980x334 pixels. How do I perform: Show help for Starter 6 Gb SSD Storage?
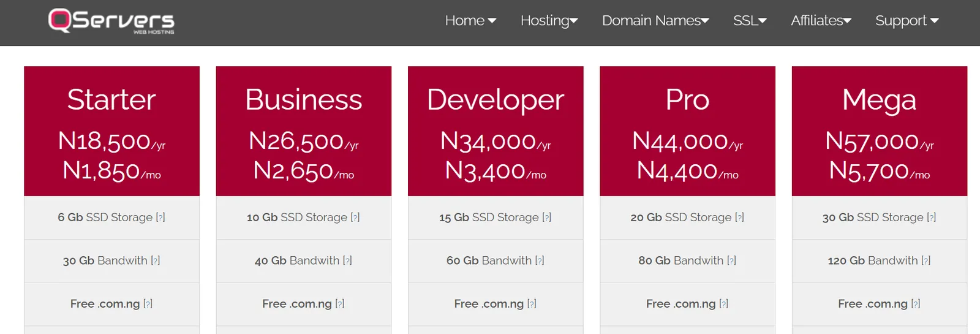[160, 218]
